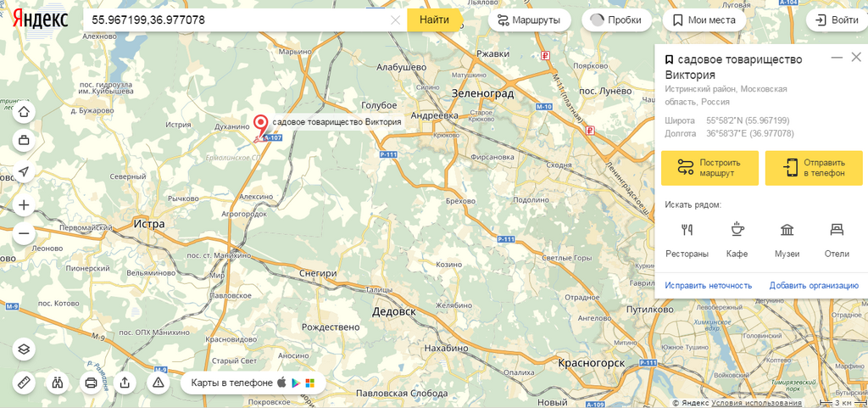Click Исправить неточность link
The height and width of the screenshot is (408, 868).
coord(709,286)
